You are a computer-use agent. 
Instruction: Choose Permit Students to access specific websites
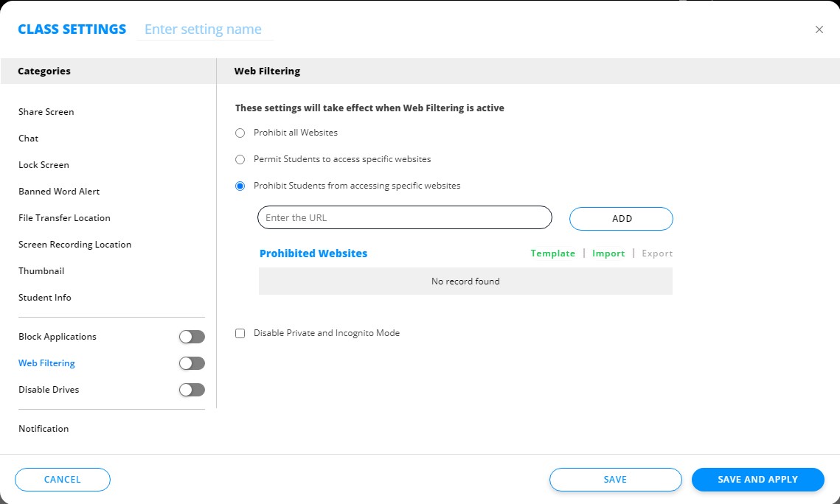click(240, 159)
